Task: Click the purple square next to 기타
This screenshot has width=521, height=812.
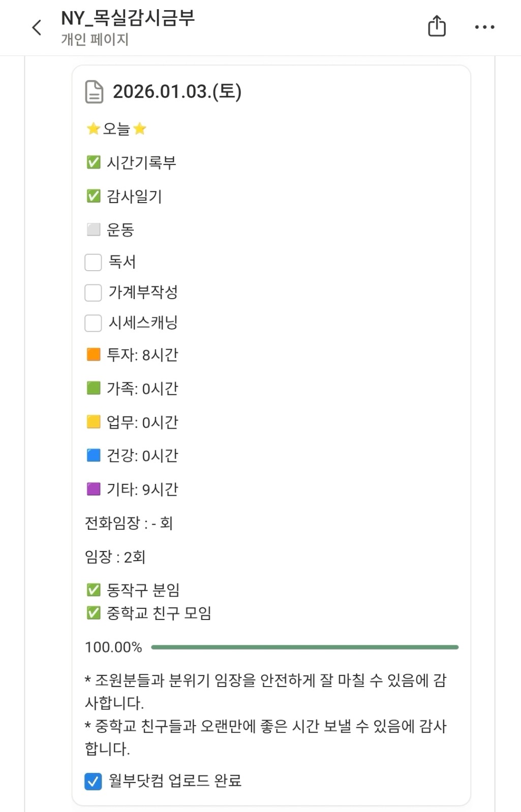Action: coord(94,489)
